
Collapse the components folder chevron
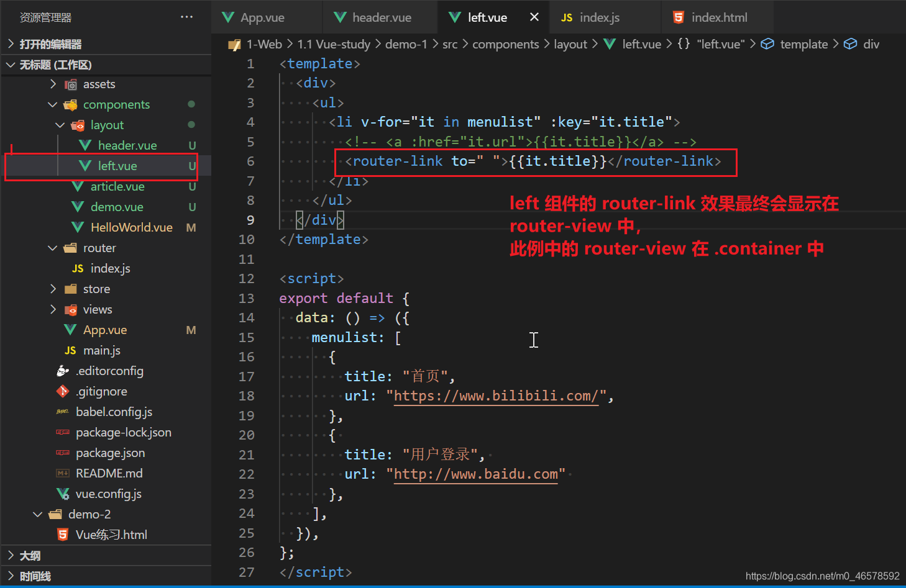53,104
